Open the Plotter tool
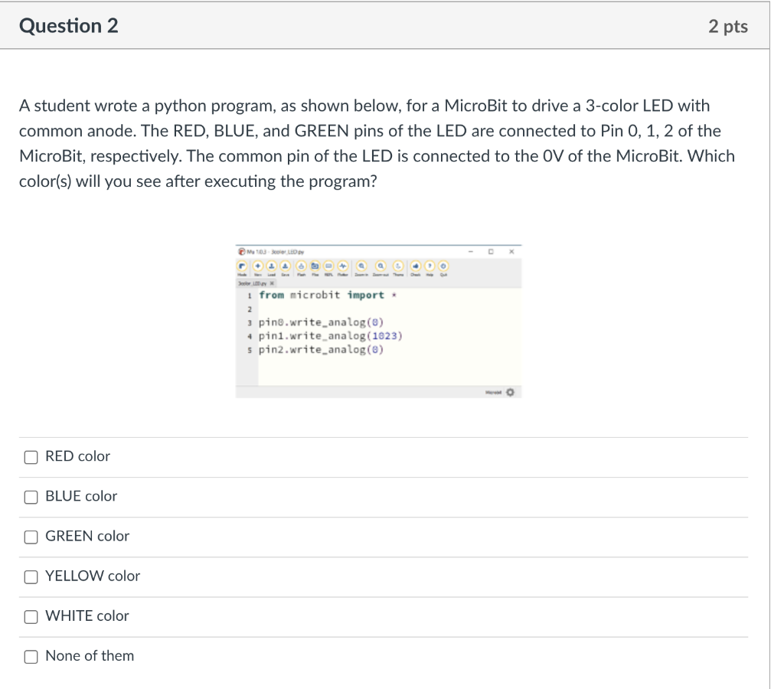This screenshot has width=784, height=689. pos(343,266)
